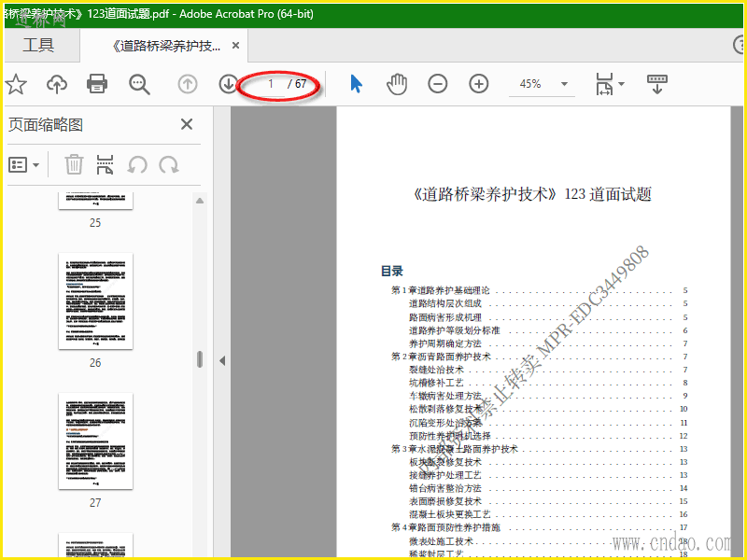Open contents entry 裂缝处治技术
This screenshot has height=560, width=747.
pos(436,370)
